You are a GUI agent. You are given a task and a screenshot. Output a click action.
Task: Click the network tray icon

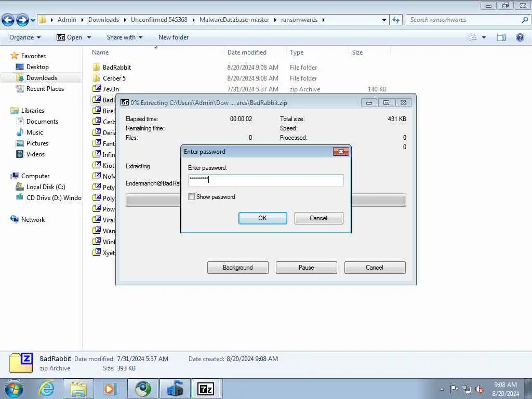[x=467, y=389]
